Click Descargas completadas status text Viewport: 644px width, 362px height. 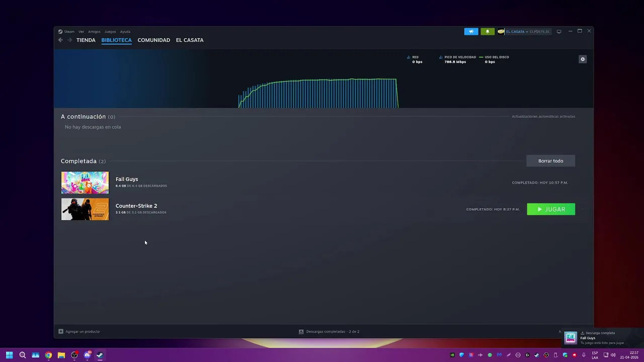[333, 331]
